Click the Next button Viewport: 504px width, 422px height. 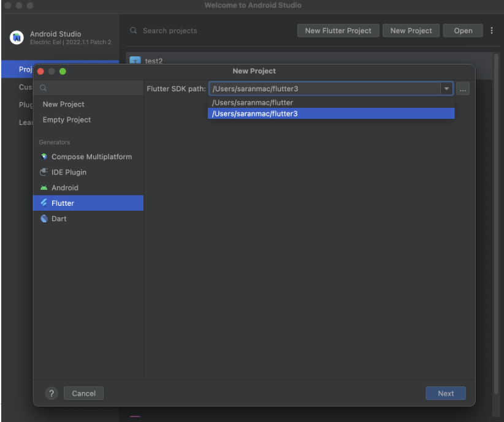(446, 393)
